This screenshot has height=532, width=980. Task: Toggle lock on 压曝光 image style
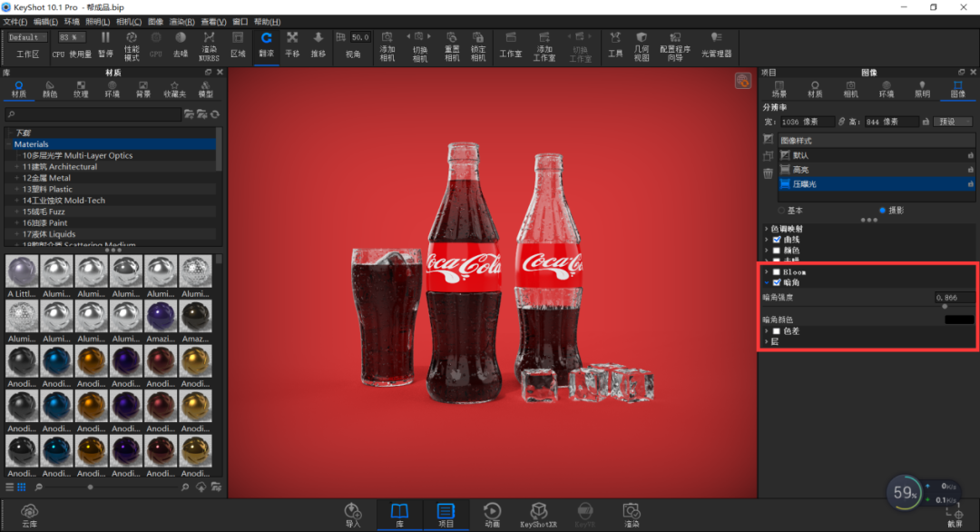[970, 184]
